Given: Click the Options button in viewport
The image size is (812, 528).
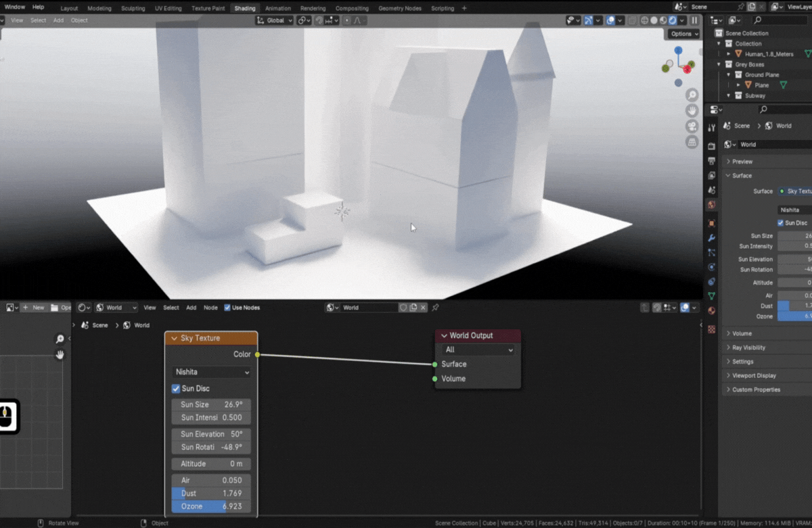Looking at the screenshot, I should click(683, 34).
